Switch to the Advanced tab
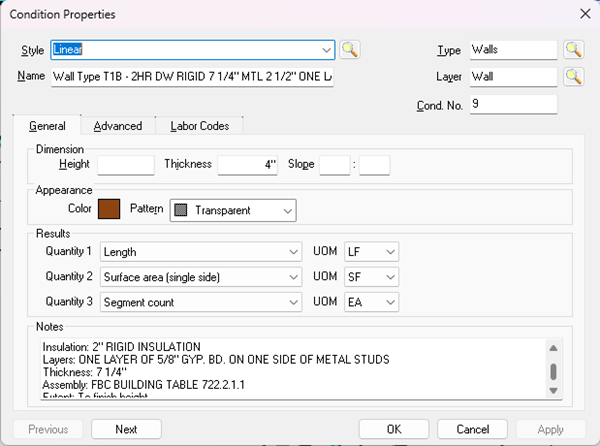 point(118,126)
